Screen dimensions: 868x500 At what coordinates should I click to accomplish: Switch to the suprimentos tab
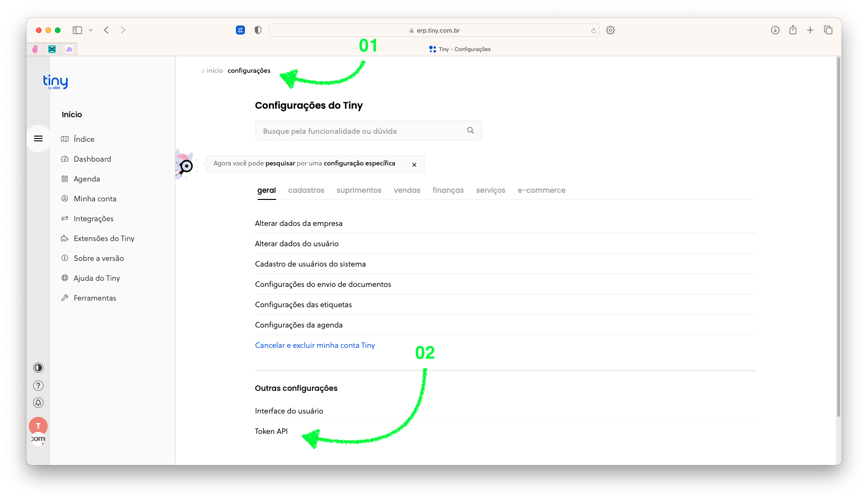[359, 190]
